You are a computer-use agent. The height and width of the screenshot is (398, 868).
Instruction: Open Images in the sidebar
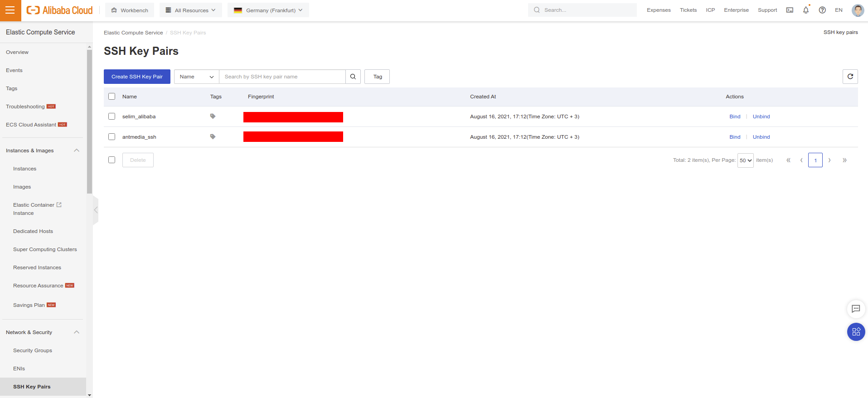pyautogui.click(x=22, y=187)
